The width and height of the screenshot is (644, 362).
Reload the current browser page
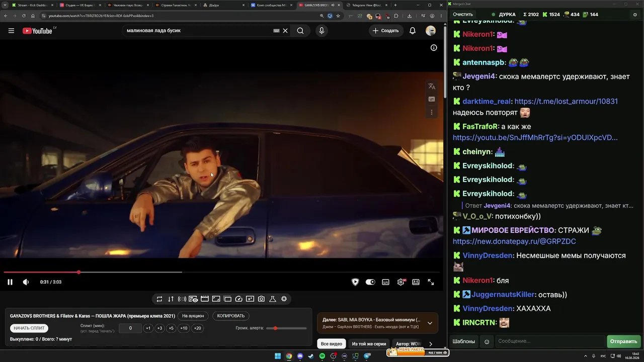[23, 16]
